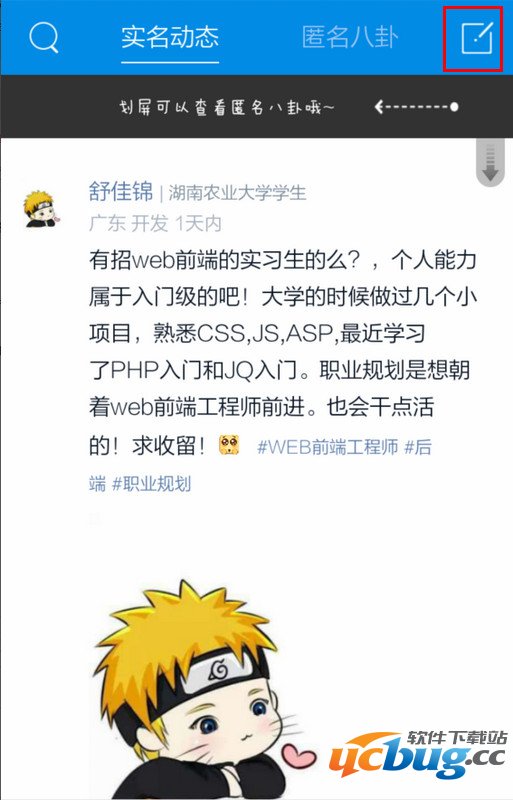Open 舒佳锦's small avatar
This screenshot has width=513, height=800.
[x=41, y=208]
